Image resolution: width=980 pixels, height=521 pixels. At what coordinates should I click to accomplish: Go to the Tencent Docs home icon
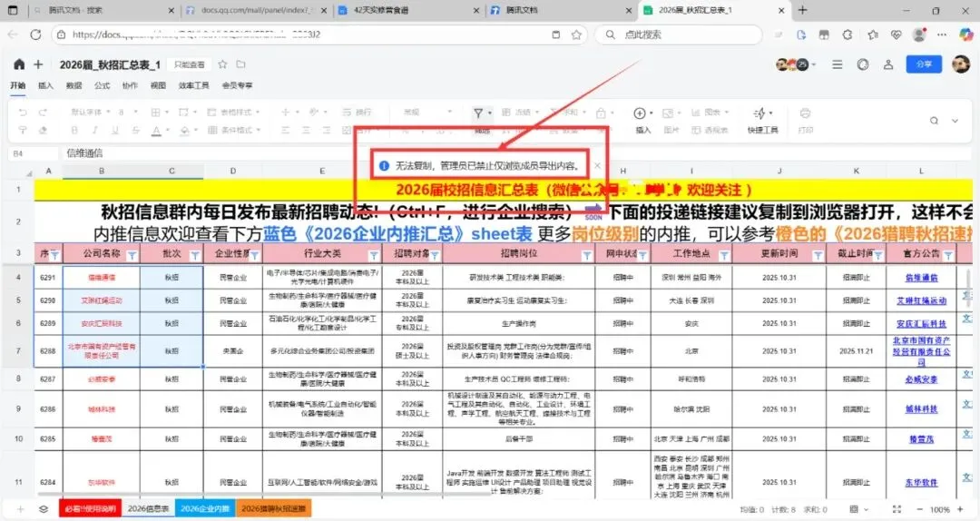pyautogui.click(x=19, y=64)
